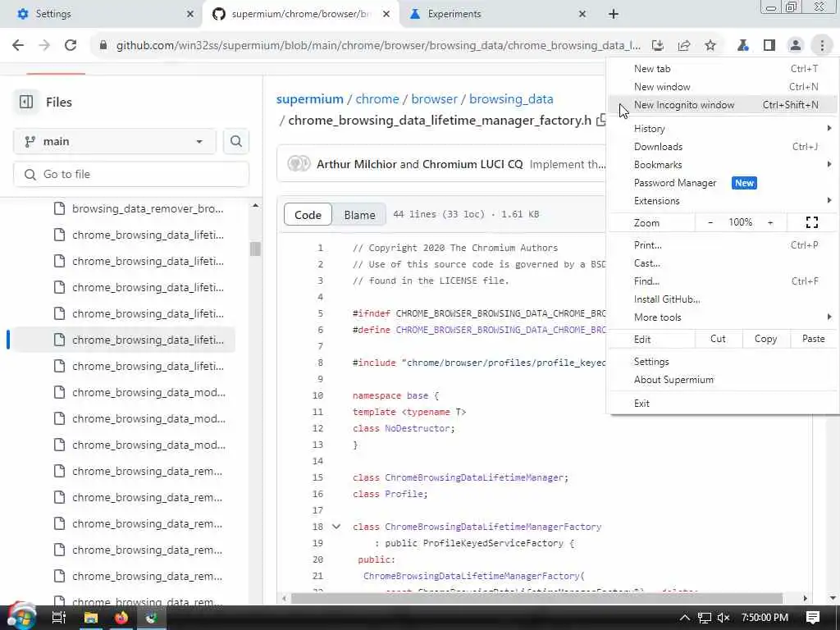Open a new browser tab with plus

[614, 14]
